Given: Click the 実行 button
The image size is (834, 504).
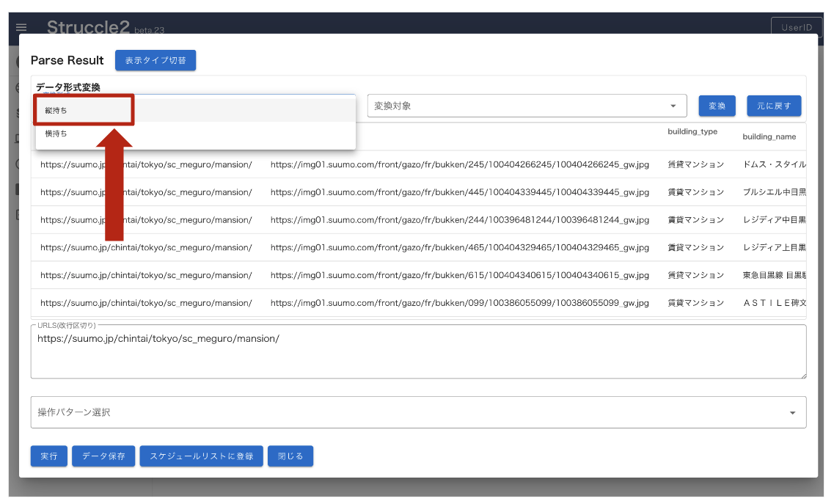Looking at the screenshot, I should (x=48, y=456).
